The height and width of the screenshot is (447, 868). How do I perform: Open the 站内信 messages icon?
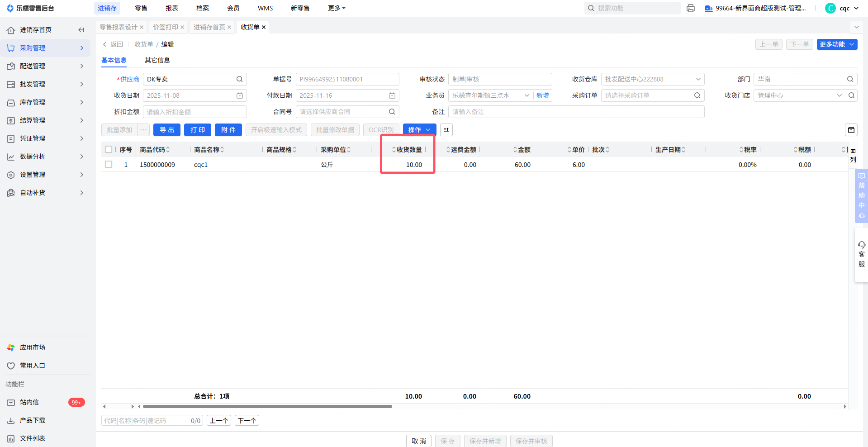[x=11, y=402]
